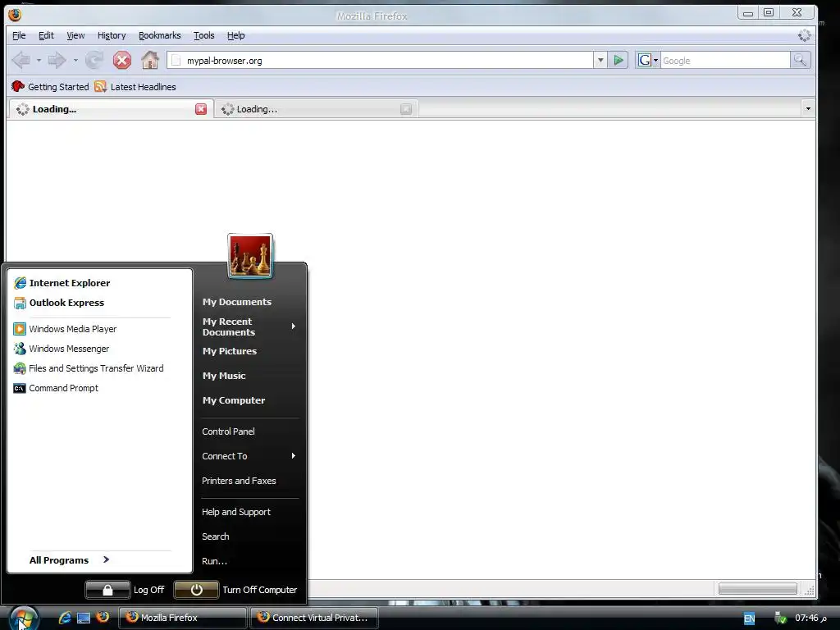Open My Computer
Image resolution: width=840 pixels, height=630 pixels.
tap(234, 400)
